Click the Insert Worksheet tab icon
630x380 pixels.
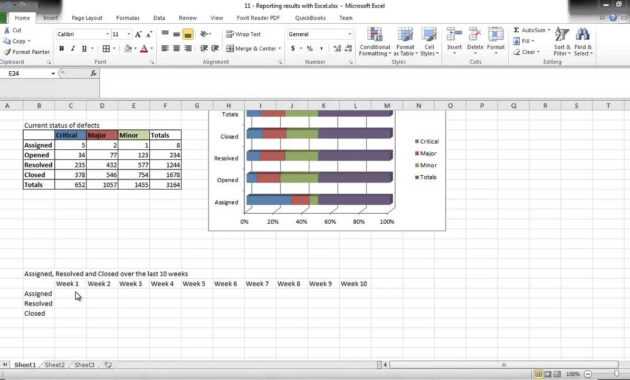[108, 365]
